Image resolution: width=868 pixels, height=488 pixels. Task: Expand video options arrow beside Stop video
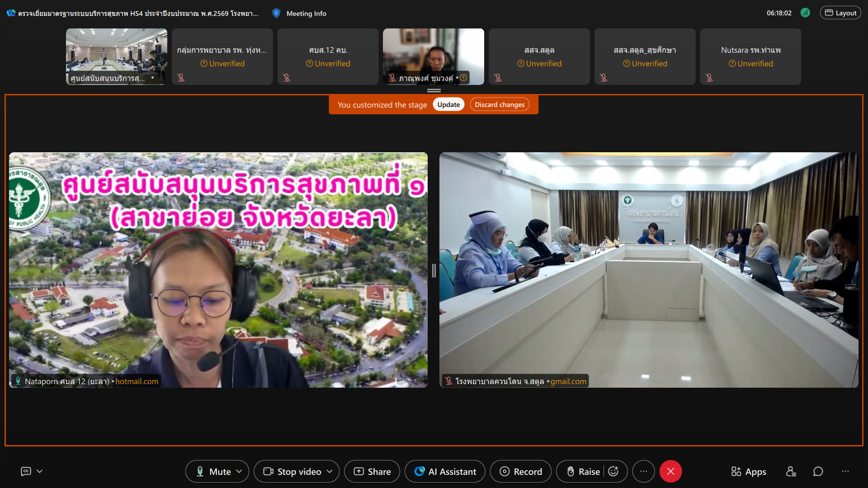coord(330,471)
